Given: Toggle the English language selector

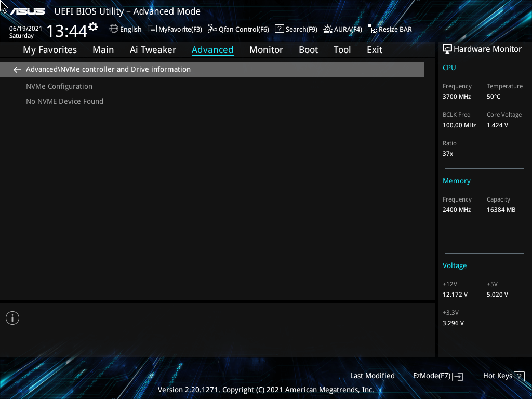Looking at the screenshot, I should (125, 29).
